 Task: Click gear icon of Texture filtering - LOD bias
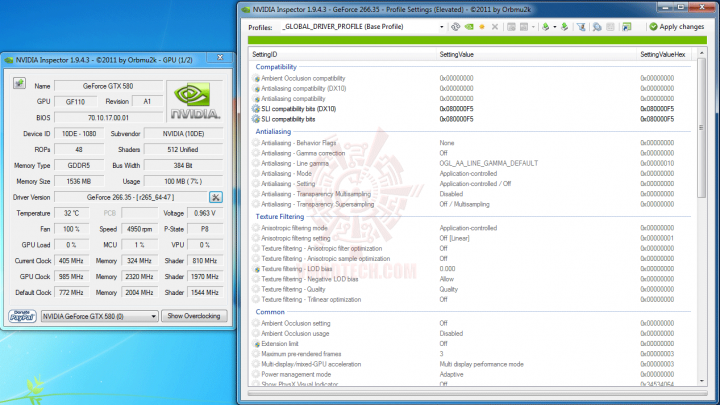tap(256, 269)
